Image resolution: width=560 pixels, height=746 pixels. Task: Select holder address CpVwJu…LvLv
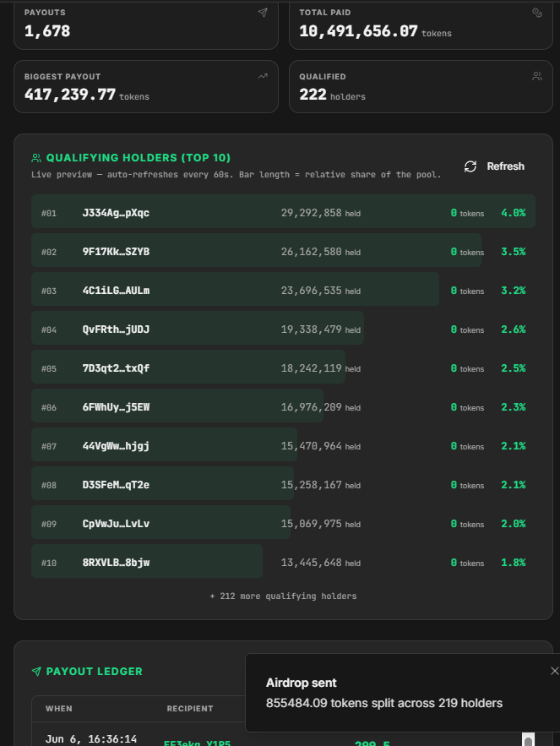tap(116, 524)
